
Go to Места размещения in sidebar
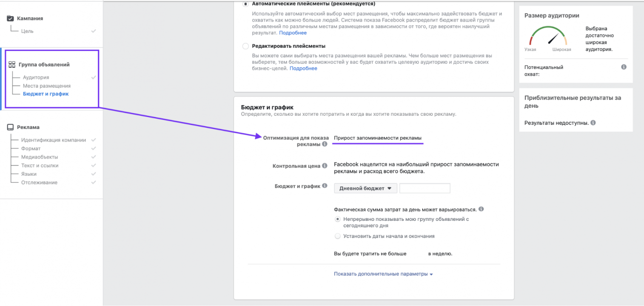tap(47, 86)
